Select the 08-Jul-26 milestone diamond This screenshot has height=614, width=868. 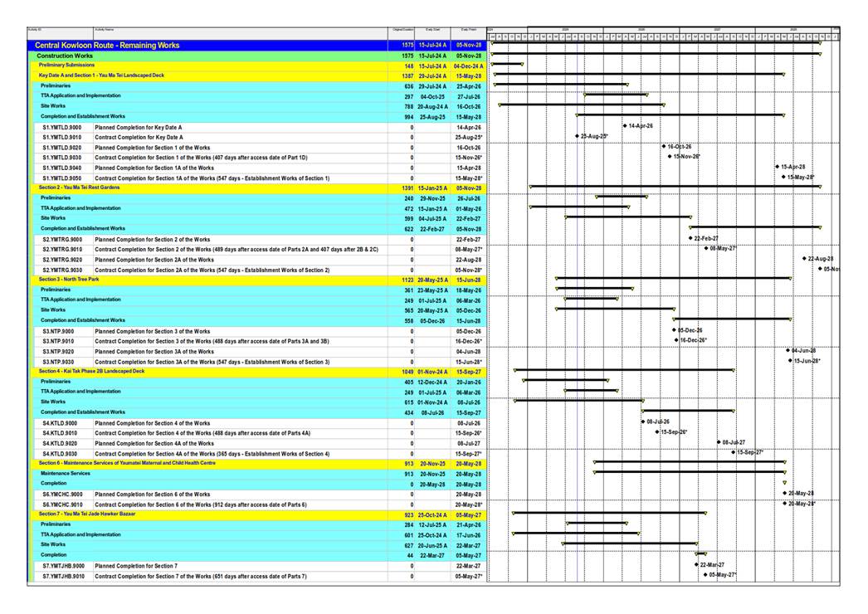(643, 422)
